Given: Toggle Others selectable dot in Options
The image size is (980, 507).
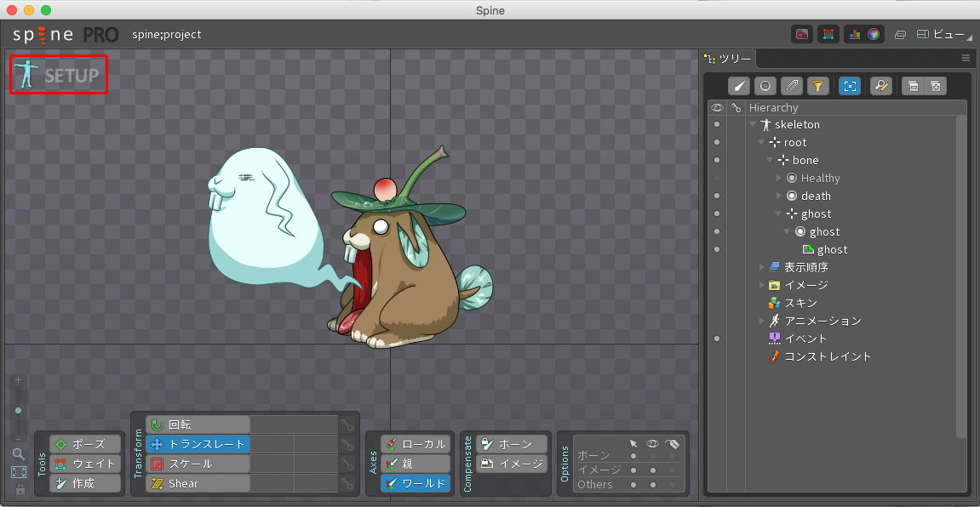Looking at the screenshot, I should click(633, 485).
